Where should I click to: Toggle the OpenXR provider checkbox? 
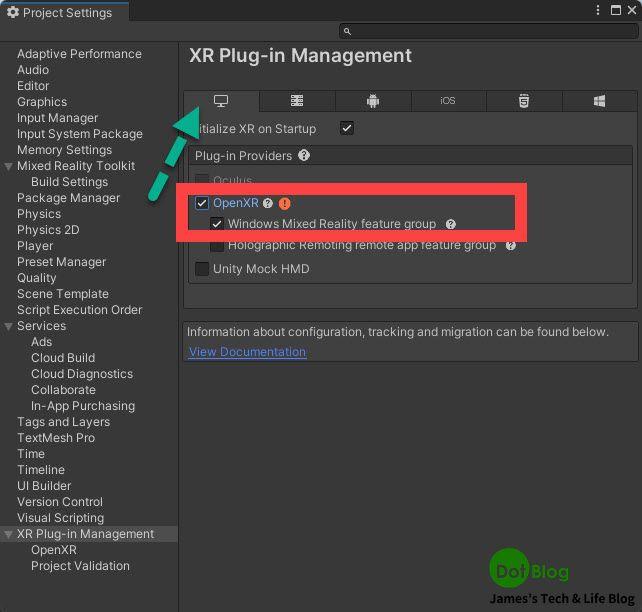point(202,203)
